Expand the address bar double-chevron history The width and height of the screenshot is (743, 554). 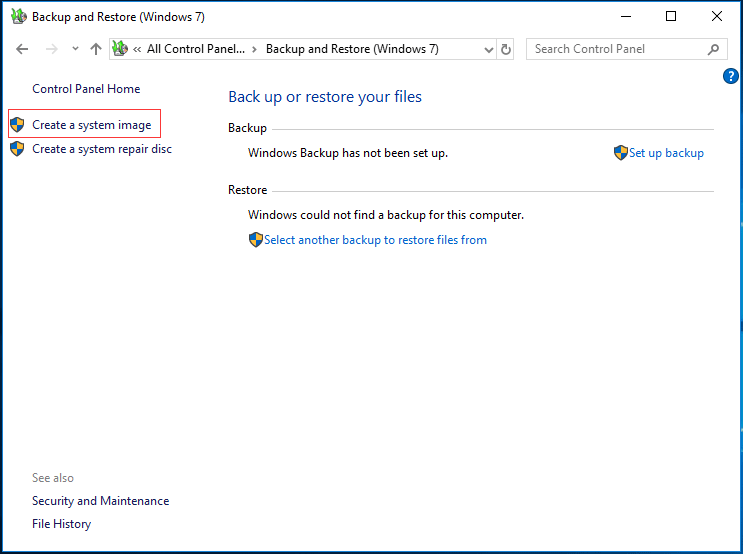[137, 49]
